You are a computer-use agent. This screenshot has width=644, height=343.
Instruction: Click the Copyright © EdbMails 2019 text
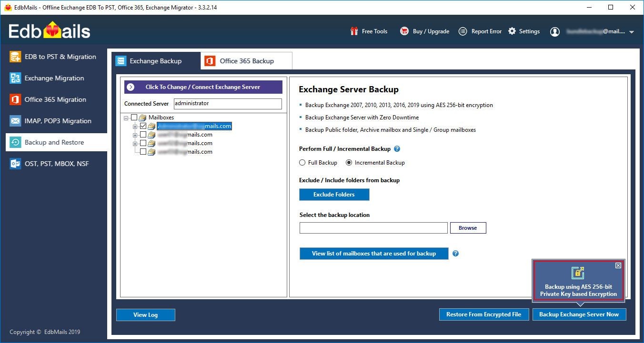(x=45, y=332)
